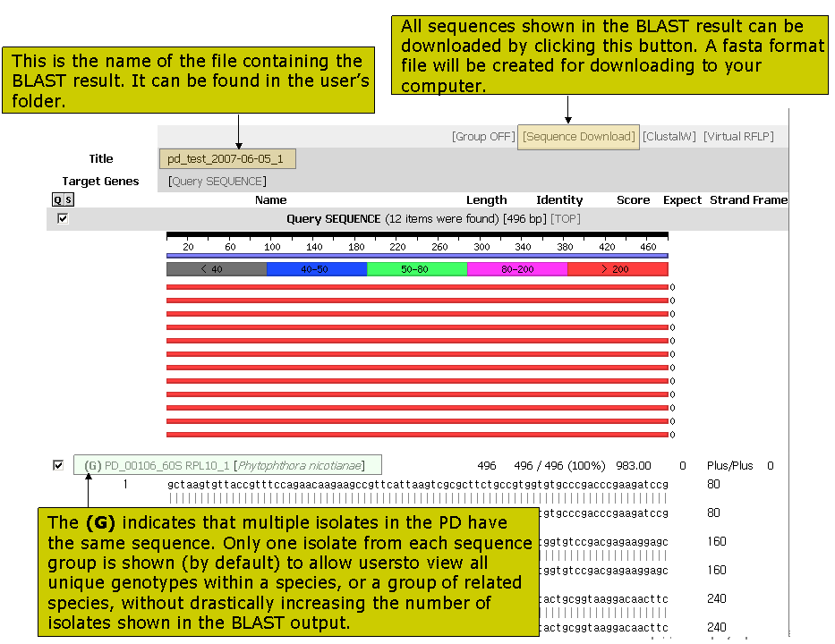Click the [Query SEQUENCE] target gene link

(x=217, y=182)
